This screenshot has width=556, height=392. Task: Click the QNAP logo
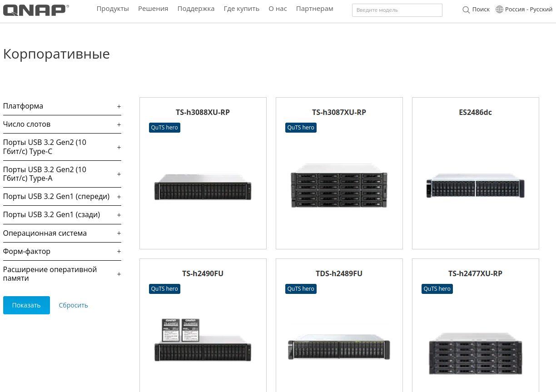36,10
